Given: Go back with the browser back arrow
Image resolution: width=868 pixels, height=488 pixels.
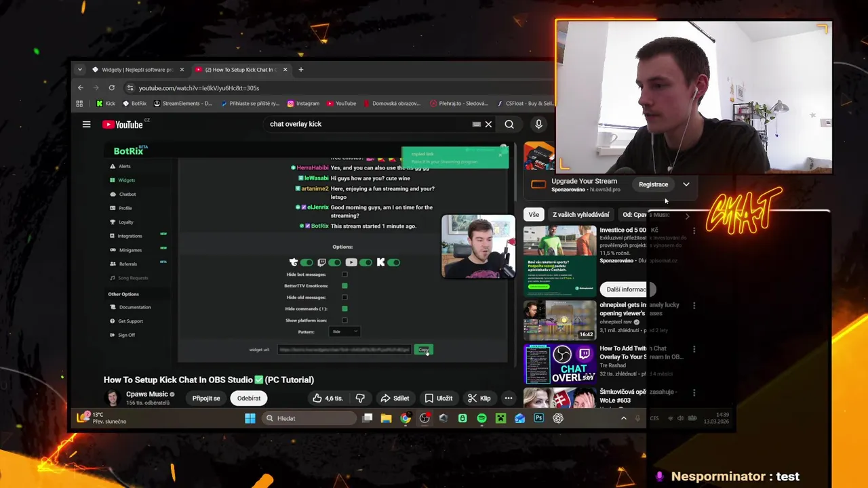Looking at the screenshot, I should click(x=80, y=87).
